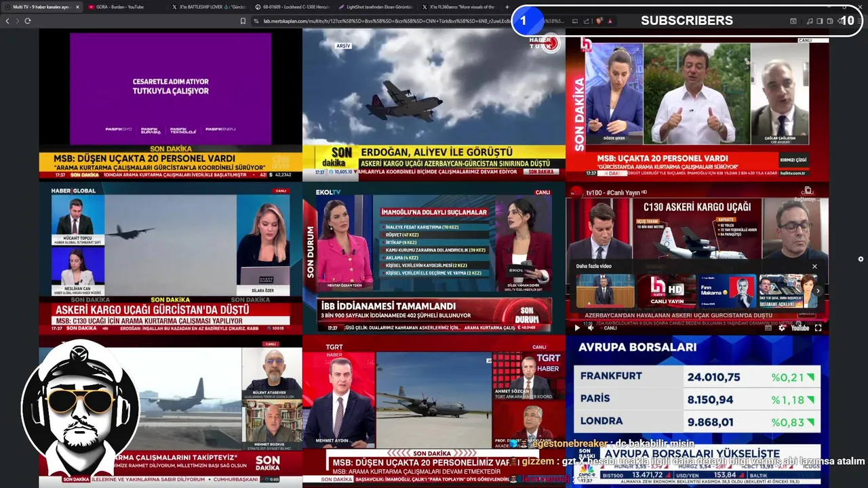Share this page icon in address bar
This screenshot has width=868, height=488.
(x=587, y=21)
